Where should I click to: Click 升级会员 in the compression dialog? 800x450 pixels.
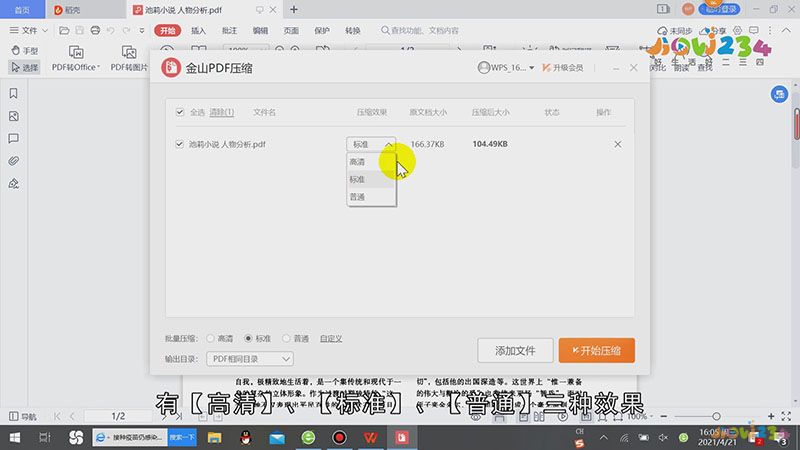tap(563, 67)
